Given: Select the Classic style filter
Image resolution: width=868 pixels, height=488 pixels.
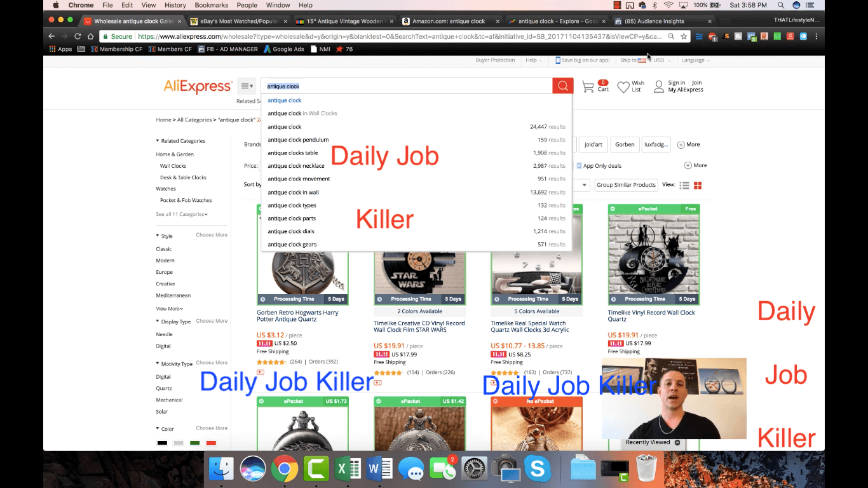Looking at the screenshot, I should coord(164,249).
